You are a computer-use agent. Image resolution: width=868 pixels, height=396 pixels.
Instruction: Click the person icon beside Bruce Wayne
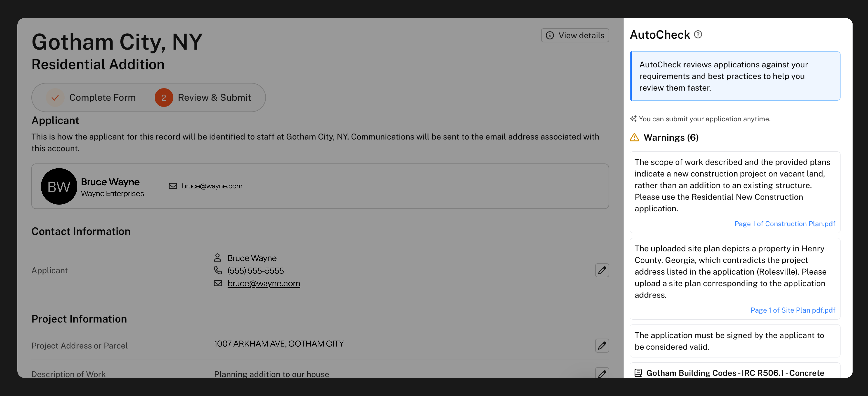pos(218,258)
